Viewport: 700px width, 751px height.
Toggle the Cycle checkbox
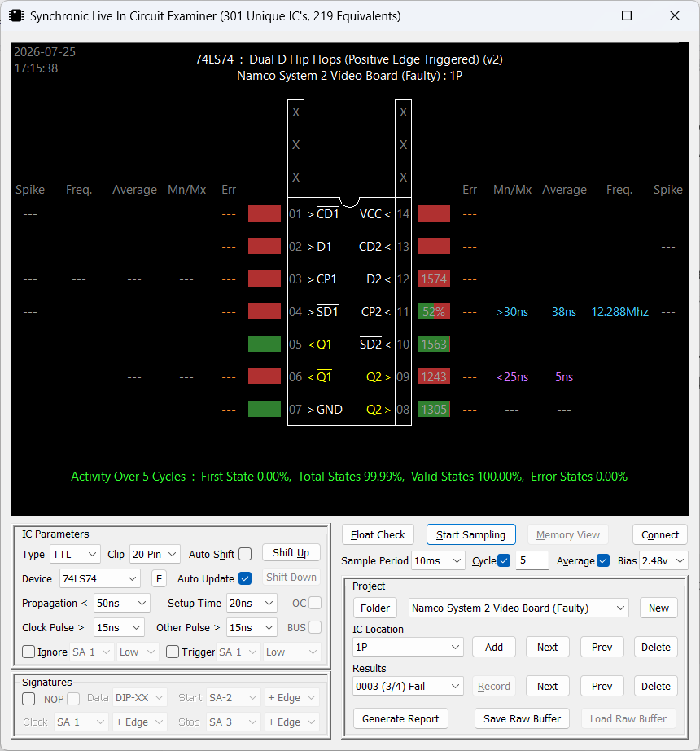[x=504, y=560]
